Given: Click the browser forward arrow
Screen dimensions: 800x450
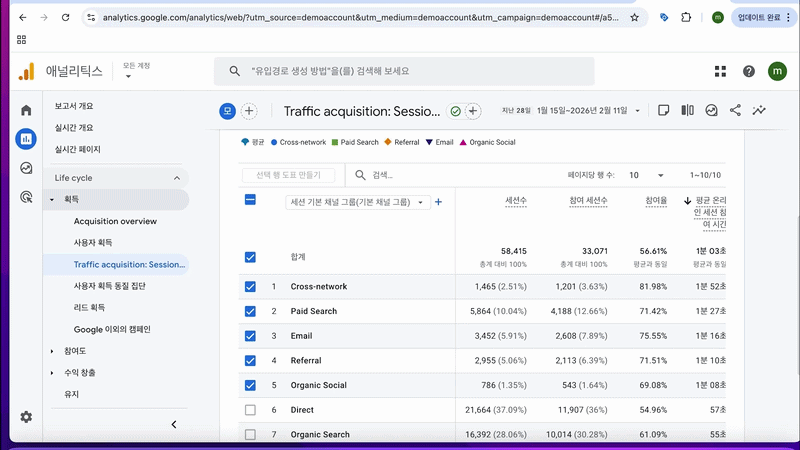Looking at the screenshot, I should (x=44, y=17).
